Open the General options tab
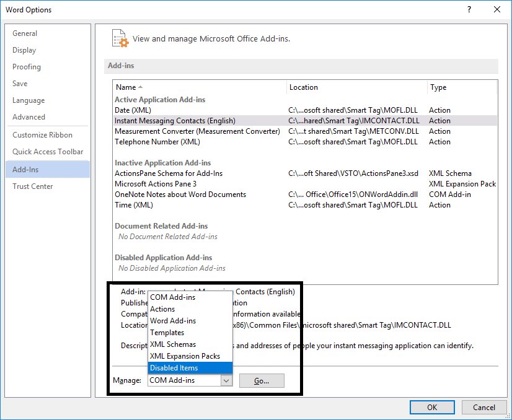The height and width of the screenshot is (420, 512). [25, 33]
